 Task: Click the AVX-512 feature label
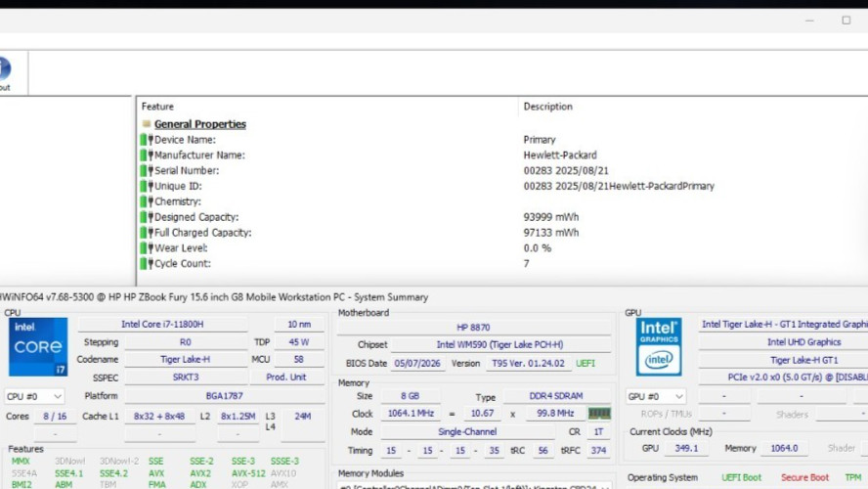pyautogui.click(x=248, y=473)
